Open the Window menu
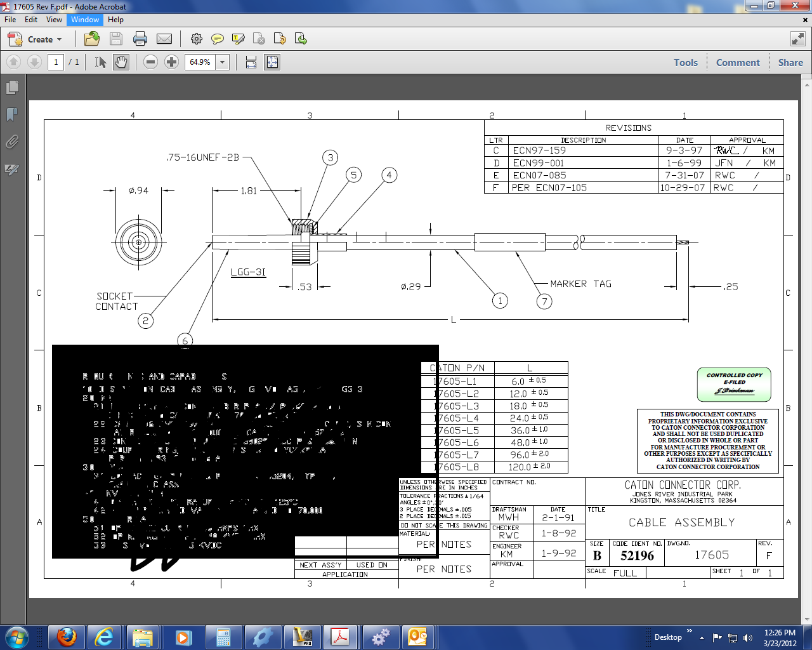812x650 pixels. [x=85, y=20]
